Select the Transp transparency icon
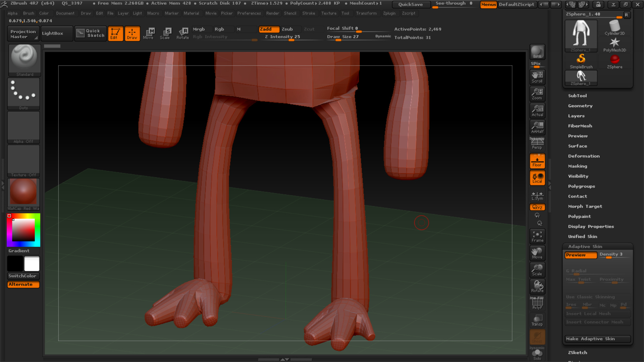 537,320
